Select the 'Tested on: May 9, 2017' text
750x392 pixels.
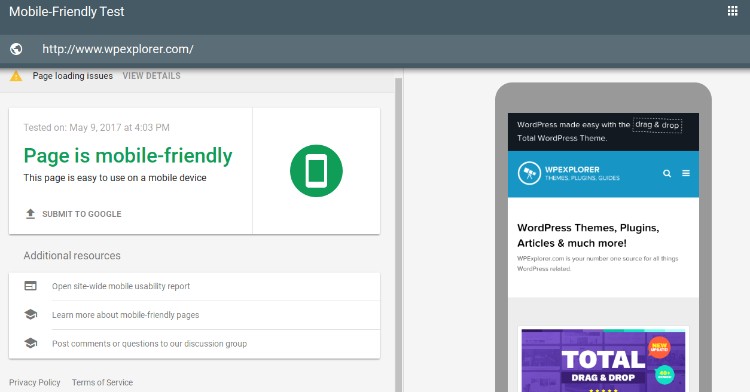click(x=97, y=128)
